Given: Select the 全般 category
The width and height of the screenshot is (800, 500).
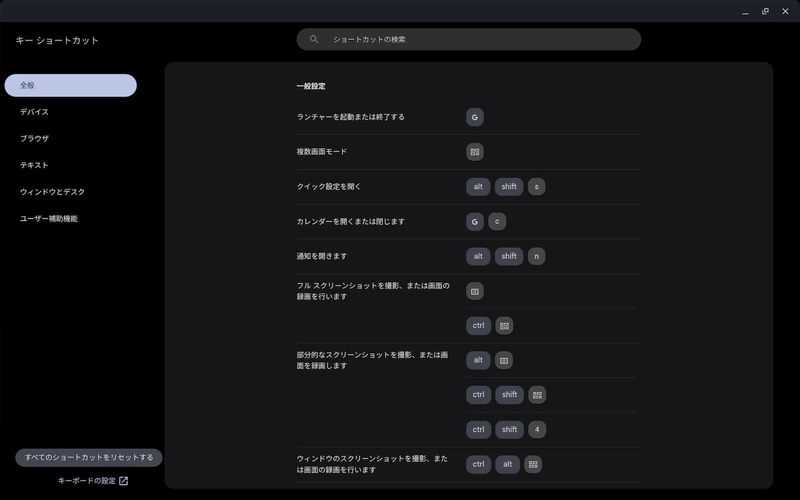Looking at the screenshot, I should click(70, 85).
